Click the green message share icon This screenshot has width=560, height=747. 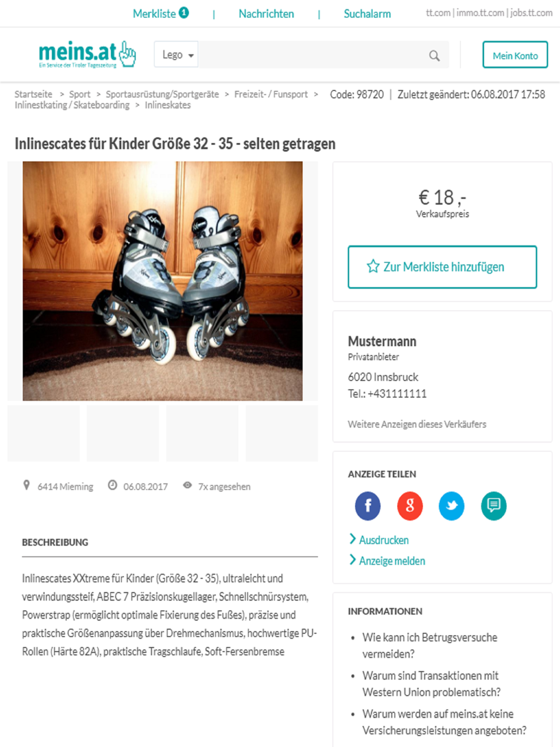(494, 506)
